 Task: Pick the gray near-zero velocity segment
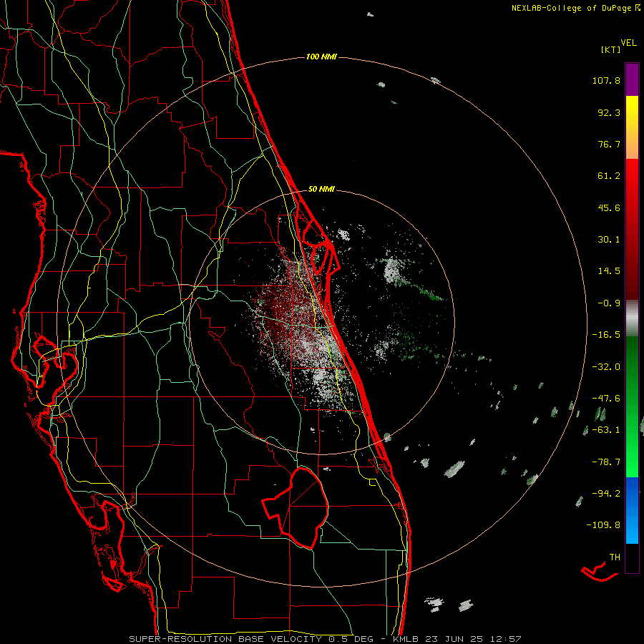click(x=632, y=318)
